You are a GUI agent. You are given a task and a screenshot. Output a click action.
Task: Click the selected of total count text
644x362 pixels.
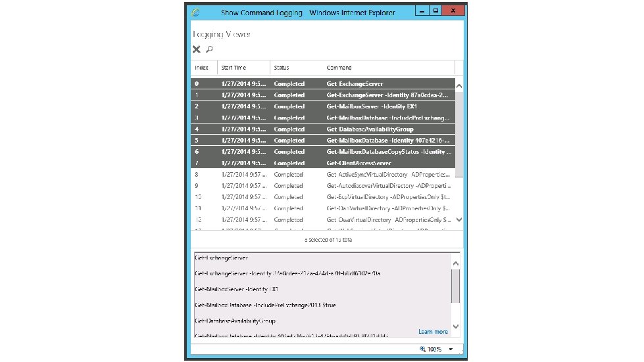[x=328, y=239]
